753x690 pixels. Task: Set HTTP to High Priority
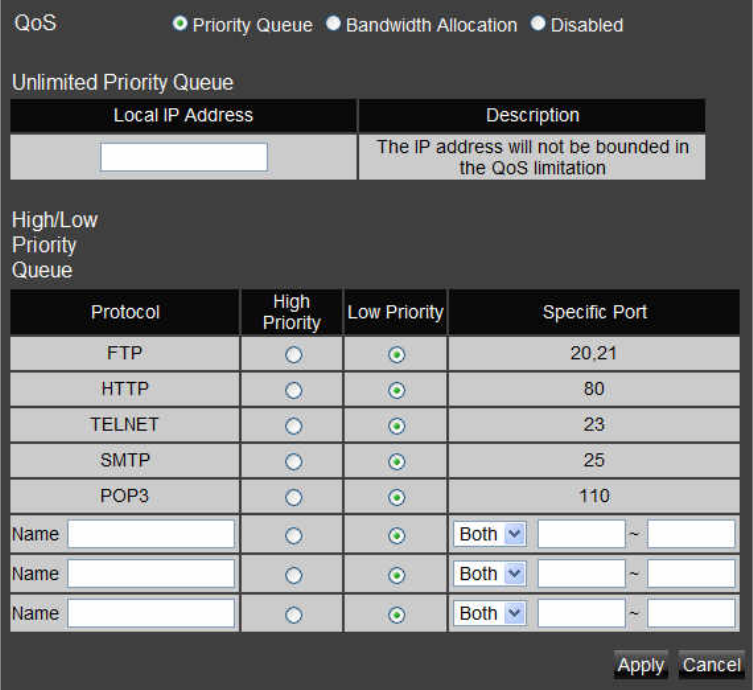293,390
